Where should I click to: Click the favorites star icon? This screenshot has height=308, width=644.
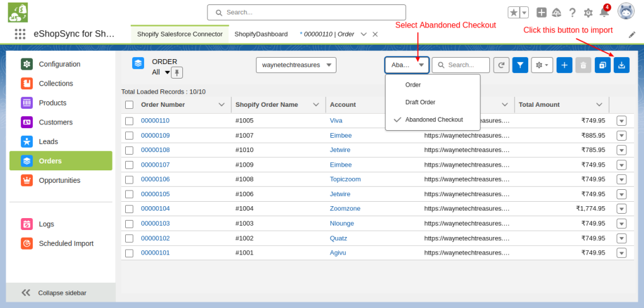[514, 13]
